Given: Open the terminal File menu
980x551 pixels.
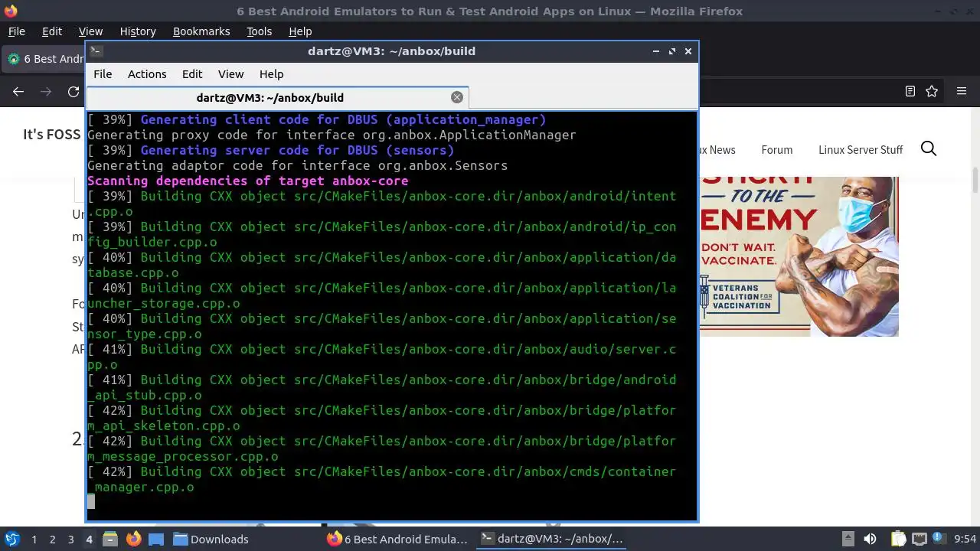Looking at the screenshot, I should [x=103, y=74].
